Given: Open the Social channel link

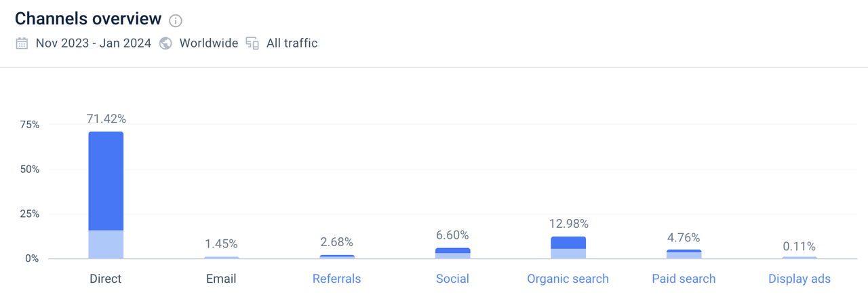Looking at the screenshot, I should pyautogui.click(x=452, y=279).
